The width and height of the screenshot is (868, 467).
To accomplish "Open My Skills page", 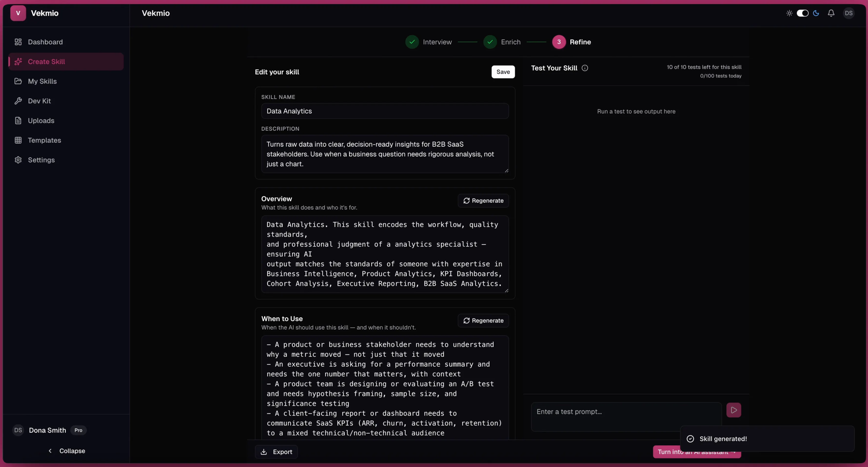I will [x=66, y=81].
